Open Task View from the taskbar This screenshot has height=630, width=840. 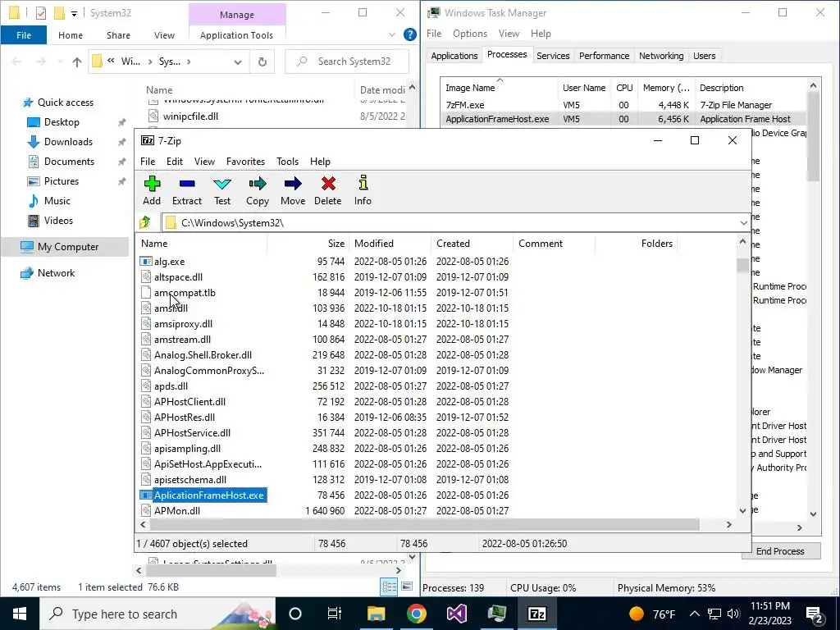pyautogui.click(x=335, y=614)
